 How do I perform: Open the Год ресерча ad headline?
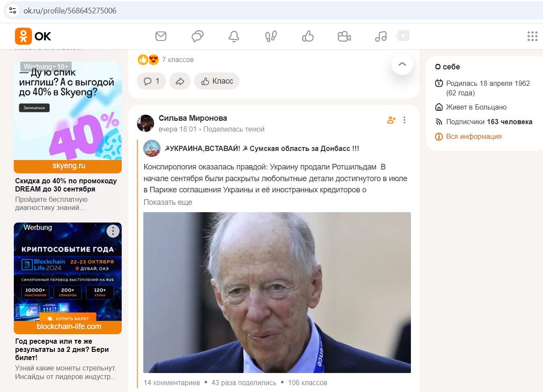coord(62,350)
